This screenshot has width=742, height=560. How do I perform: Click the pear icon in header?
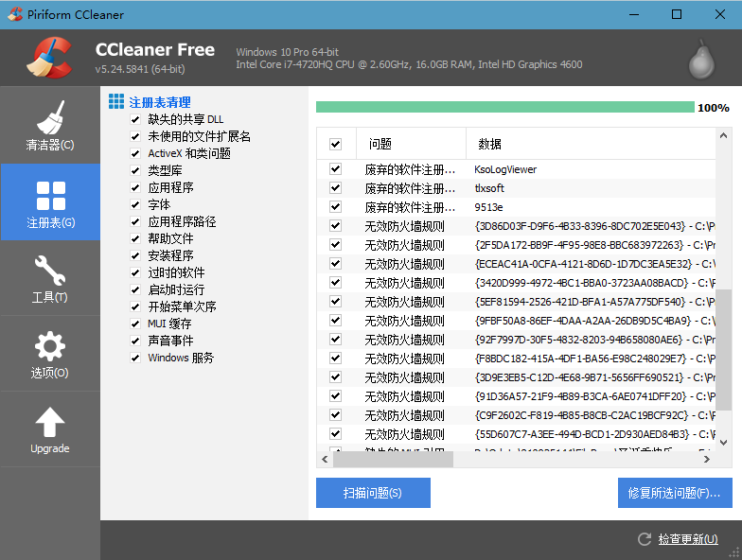point(701,59)
